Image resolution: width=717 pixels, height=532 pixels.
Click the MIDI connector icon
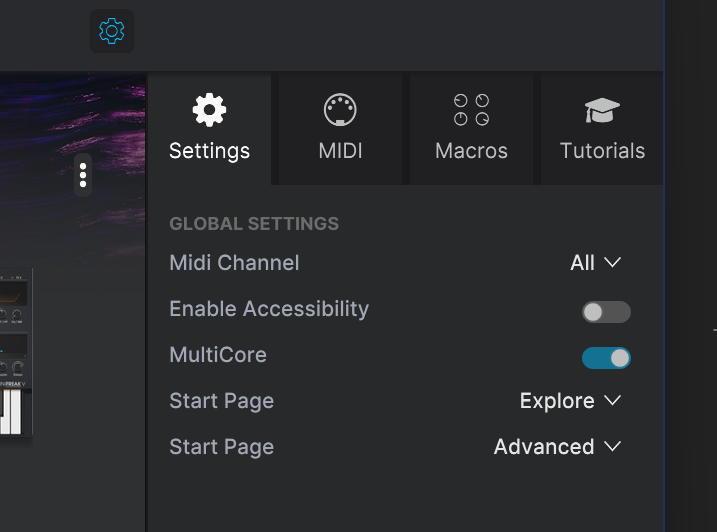pos(340,110)
